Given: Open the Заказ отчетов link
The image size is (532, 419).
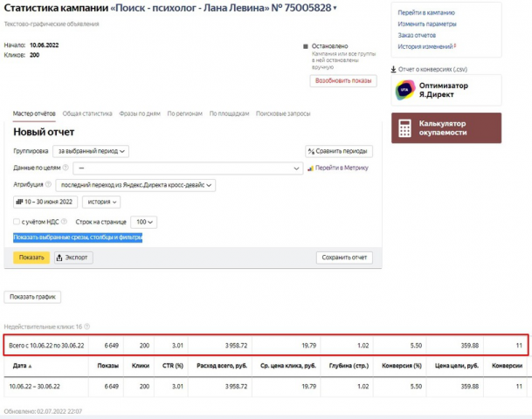Looking at the screenshot, I should pos(417,35).
